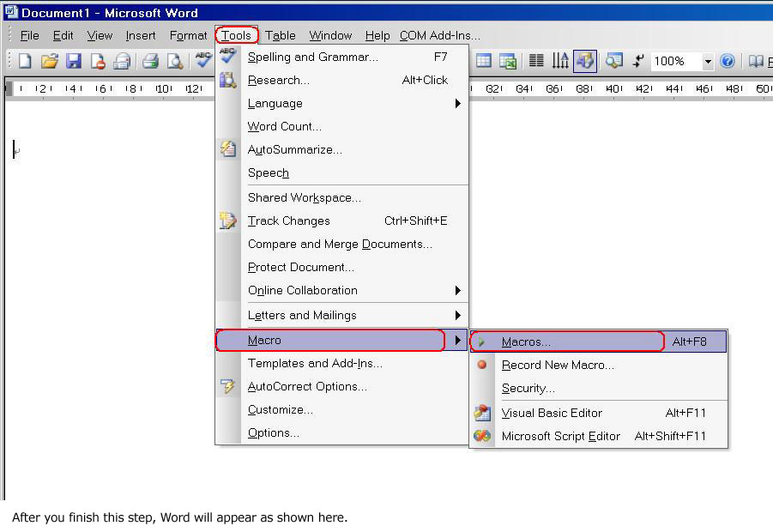
Task: Click Speech in the Tools menu
Action: pyautogui.click(x=341, y=172)
